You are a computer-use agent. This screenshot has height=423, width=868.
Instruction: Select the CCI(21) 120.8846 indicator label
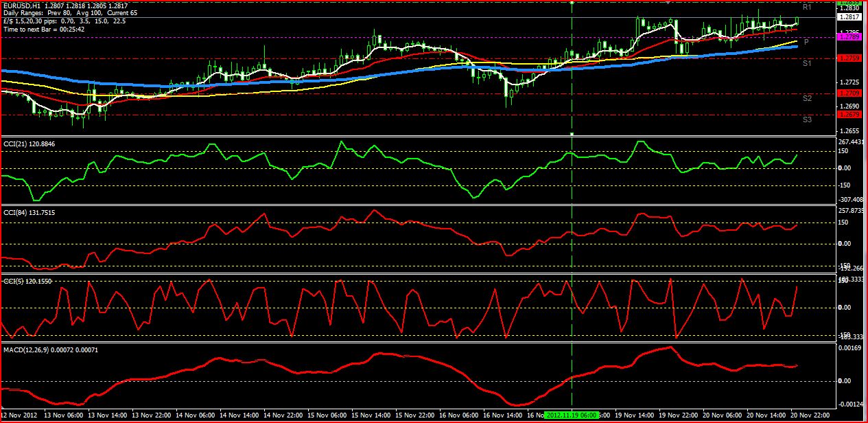(30, 144)
